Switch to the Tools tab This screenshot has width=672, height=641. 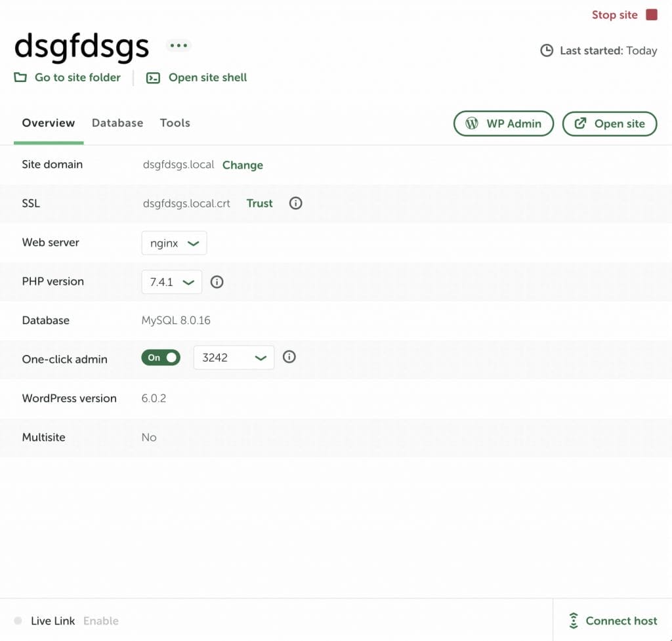[x=175, y=123]
